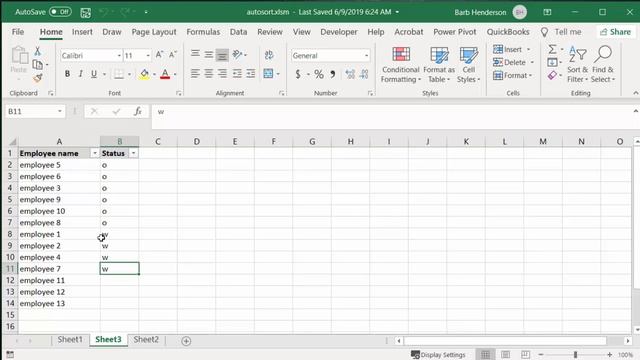Open Sort & Filter menu
Image resolution: width=640 pixels, height=360 pixels.
(578, 65)
